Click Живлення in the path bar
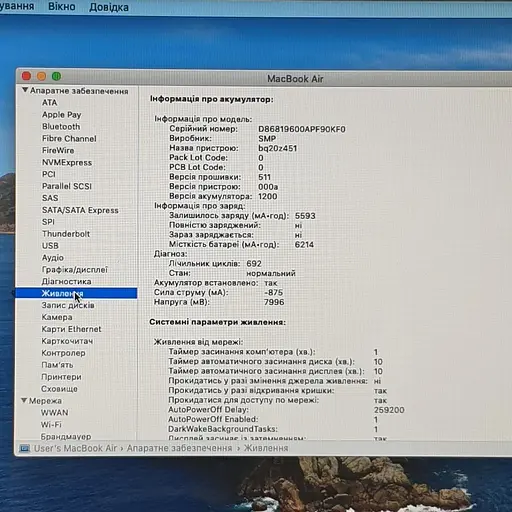This screenshot has height=512, width=512. [266, 448]
